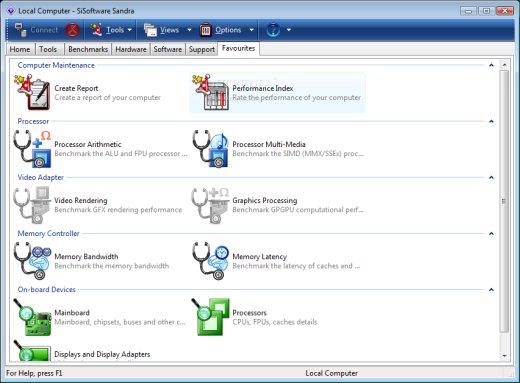Image resolution: width=520 pixels, height=383 pixels.
Task: Click the Options icon in toolbar
Action: [206, 30]
